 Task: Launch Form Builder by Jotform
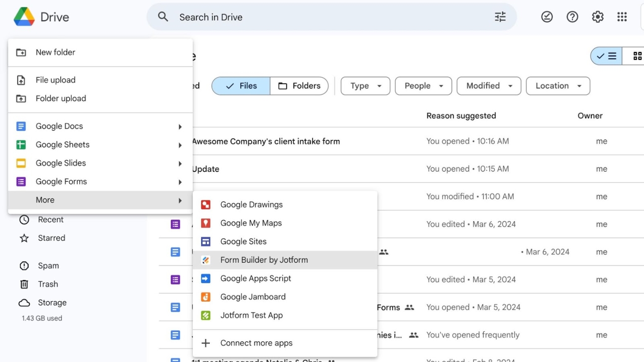pyautogui.click(x=264, y=260)
